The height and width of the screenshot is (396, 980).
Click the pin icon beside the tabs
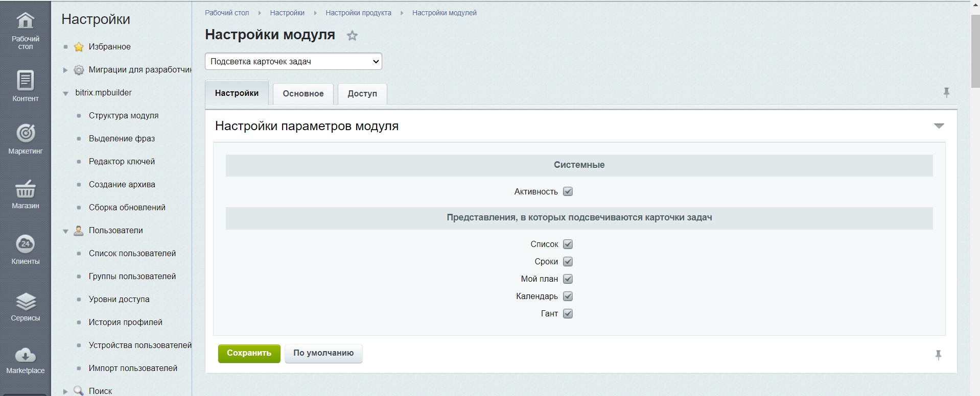pos(946,93)
